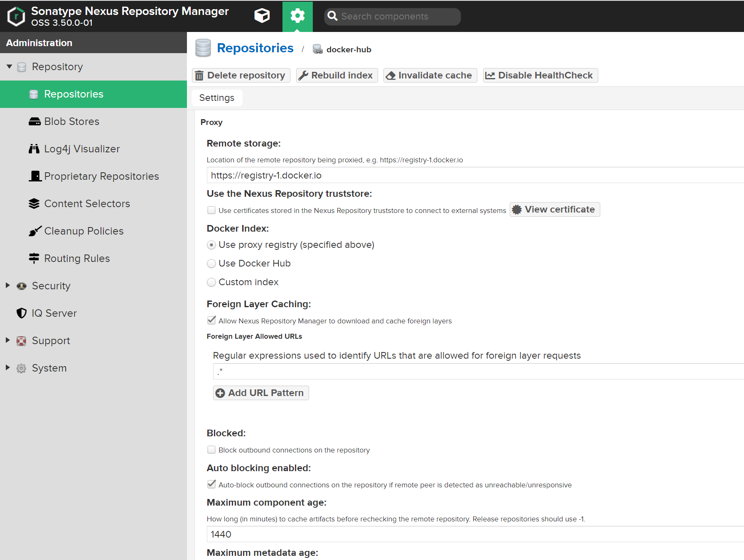The height and width of the screenshot is (560, 744).
Task: Click the docker-hub breadcrumb text
Action: click(x=349, y=50)
